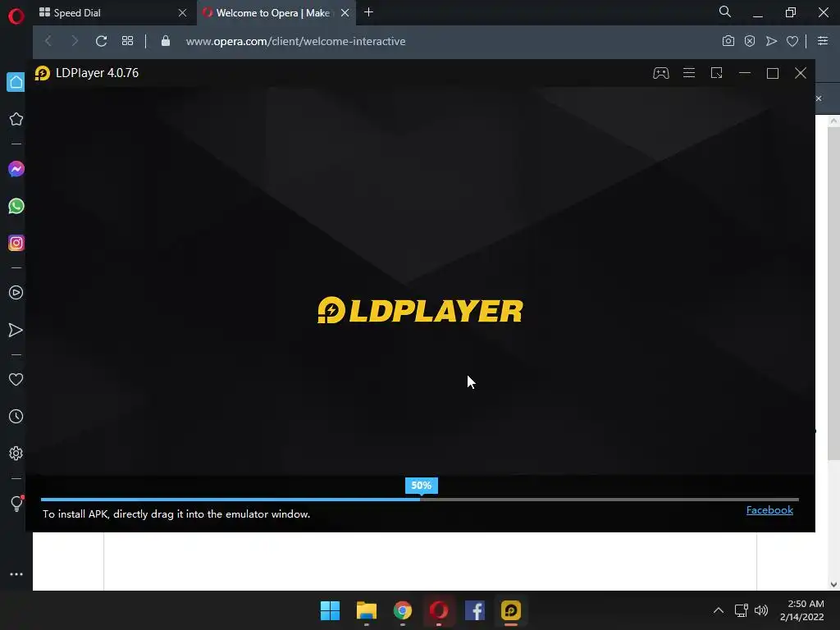Close the Opera page banner behind LDPlayer
The image size is (840, 630).
point(819,98)
